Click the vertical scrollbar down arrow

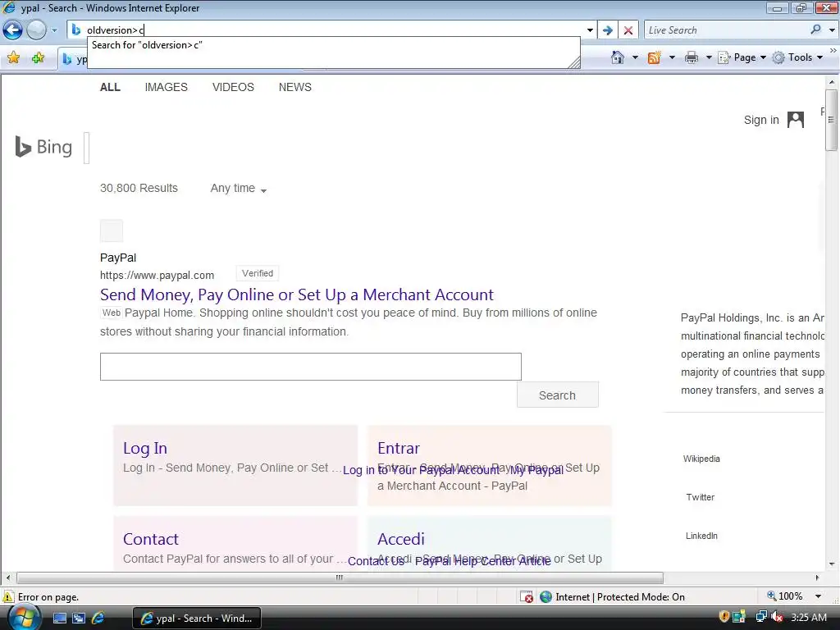[x=832, y=564]
